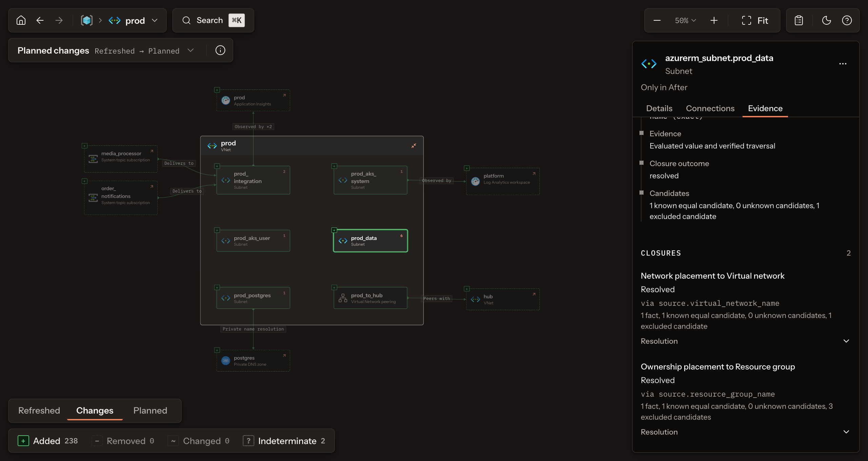
Task: Click the 'Ownership placement to Resource group' heading
Action: [718, 367]
